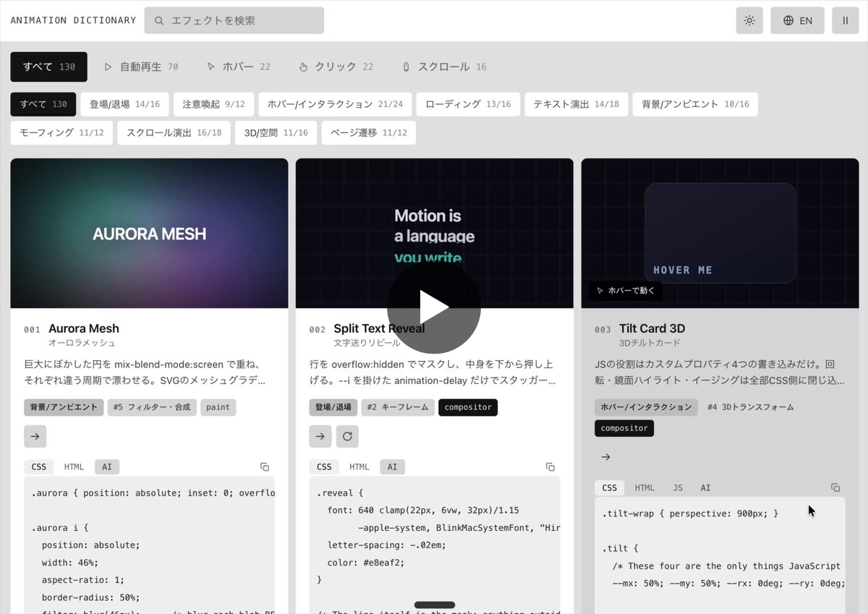Image resolution: width=868 pixels, height=614 pixels.
Task: Open Tilt Card 3D detail arrow icon
Action: [x=606, y=457]
